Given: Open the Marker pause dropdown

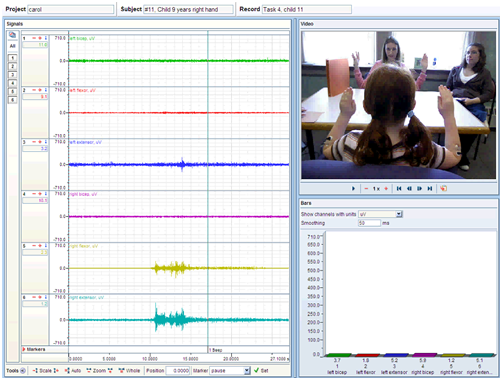Looking at the screenshot, I should 247,371.
